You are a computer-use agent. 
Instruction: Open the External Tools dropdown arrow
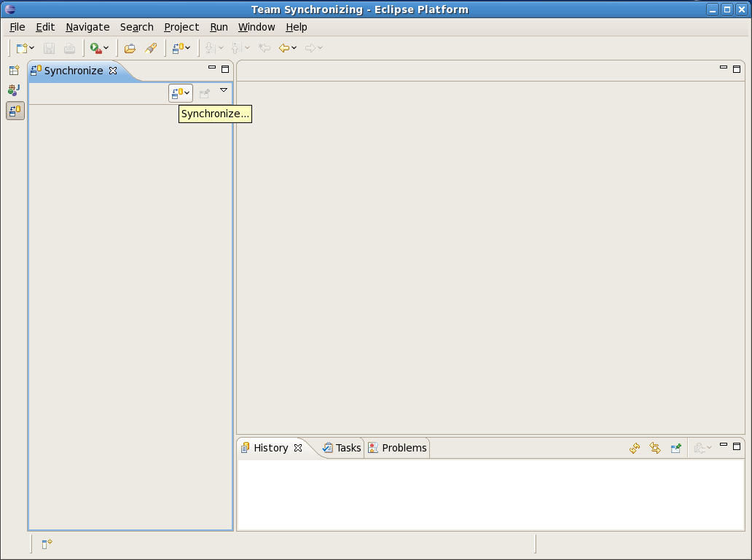pyautogui.click(x=106, y=48)
